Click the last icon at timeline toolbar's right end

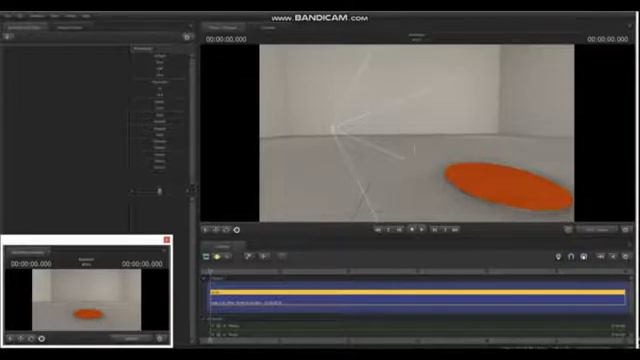click(x=626, y=256)
